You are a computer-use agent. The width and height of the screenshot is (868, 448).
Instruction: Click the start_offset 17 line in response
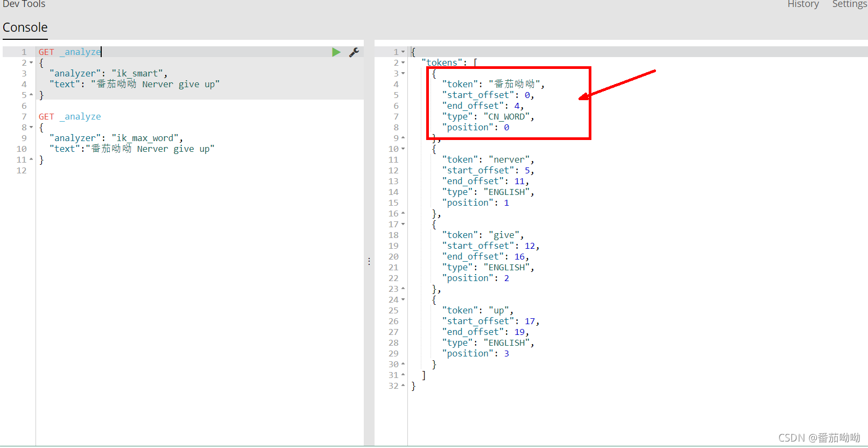[490, 321]
